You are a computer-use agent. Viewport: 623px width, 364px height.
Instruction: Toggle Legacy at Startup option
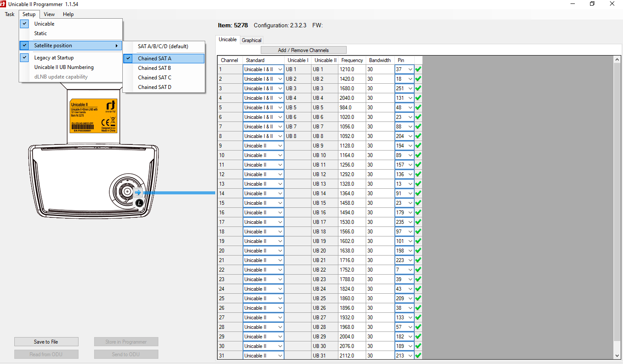54,58
